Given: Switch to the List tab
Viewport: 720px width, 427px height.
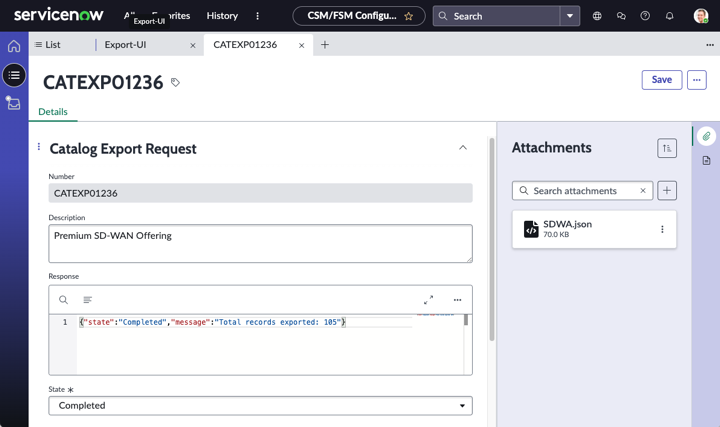Looking at the screenshot, I should click(x=48, y=45).
